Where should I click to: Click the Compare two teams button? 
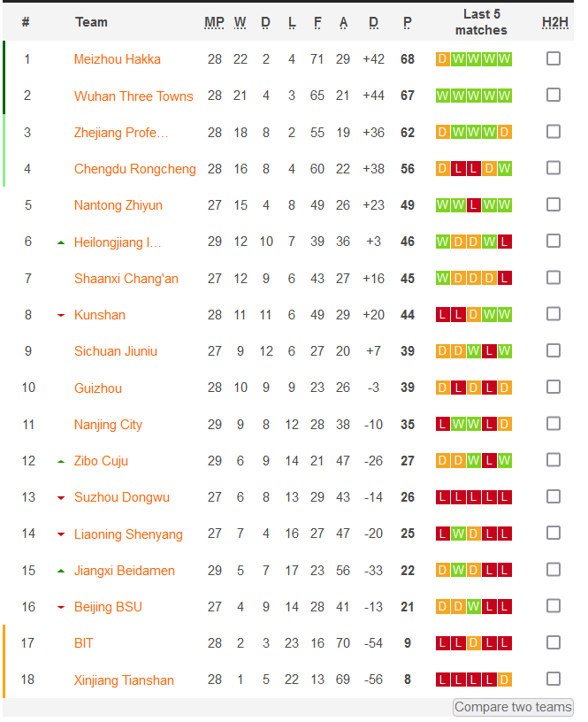[x=513, y=707]
